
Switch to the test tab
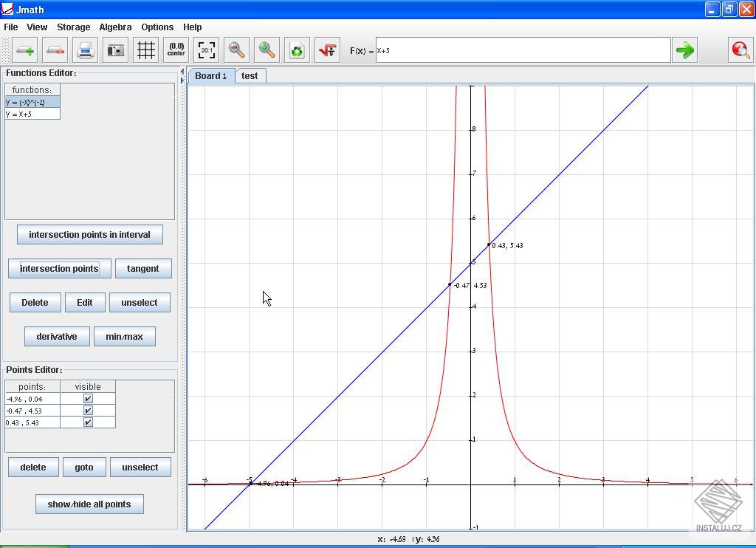250,75
